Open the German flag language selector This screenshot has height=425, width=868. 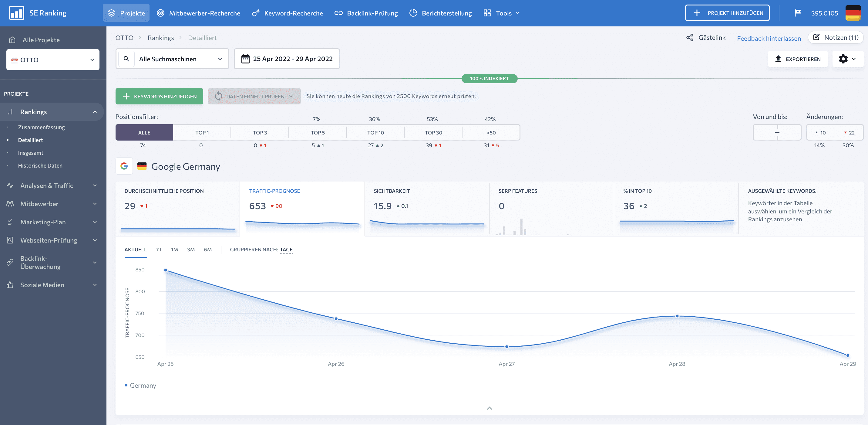point(853,13)
